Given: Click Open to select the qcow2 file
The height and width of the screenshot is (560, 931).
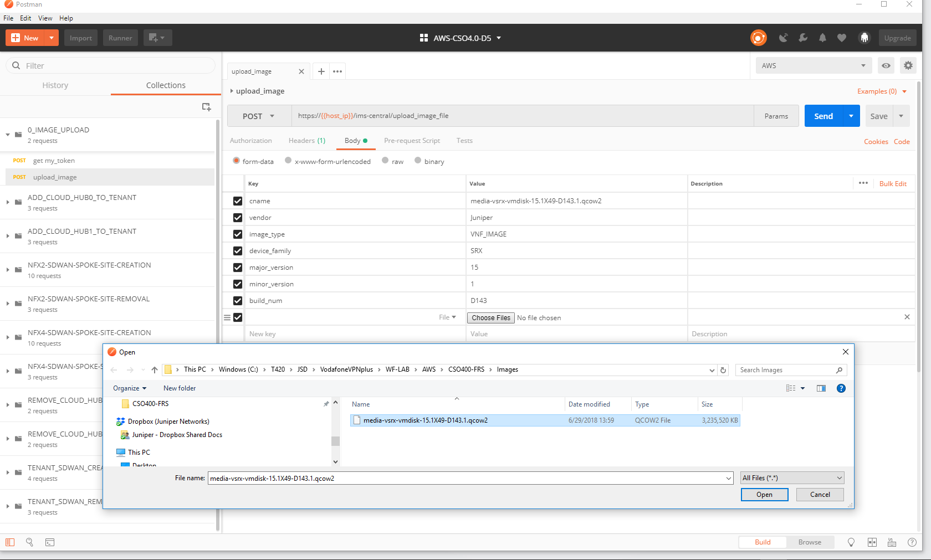Looking at the screenshot, I should 764,494.
